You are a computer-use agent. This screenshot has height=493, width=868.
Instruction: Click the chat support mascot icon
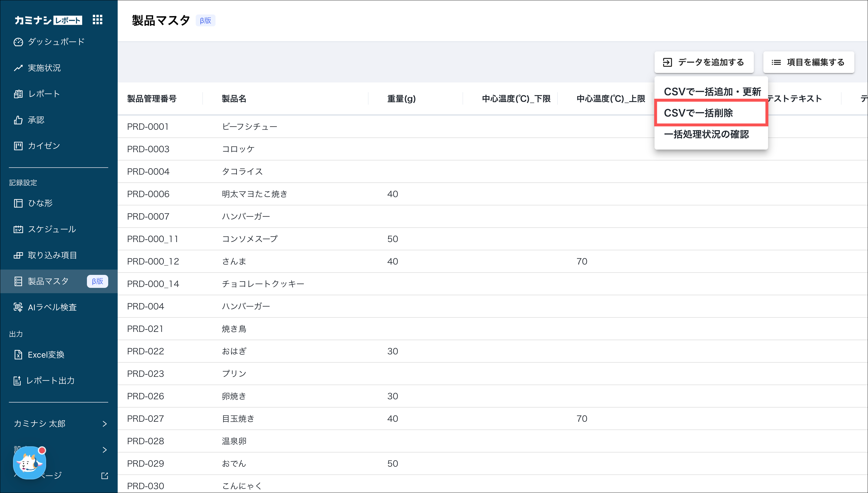point(29,463)
